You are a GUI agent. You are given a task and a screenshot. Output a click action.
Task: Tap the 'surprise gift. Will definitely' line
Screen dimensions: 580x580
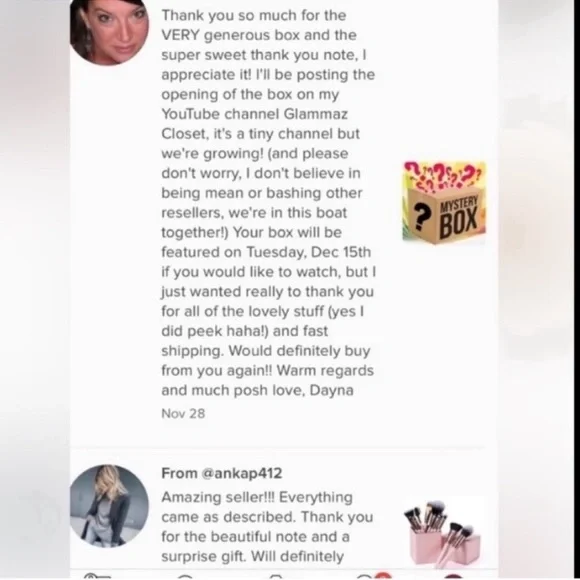click(253, 556)
